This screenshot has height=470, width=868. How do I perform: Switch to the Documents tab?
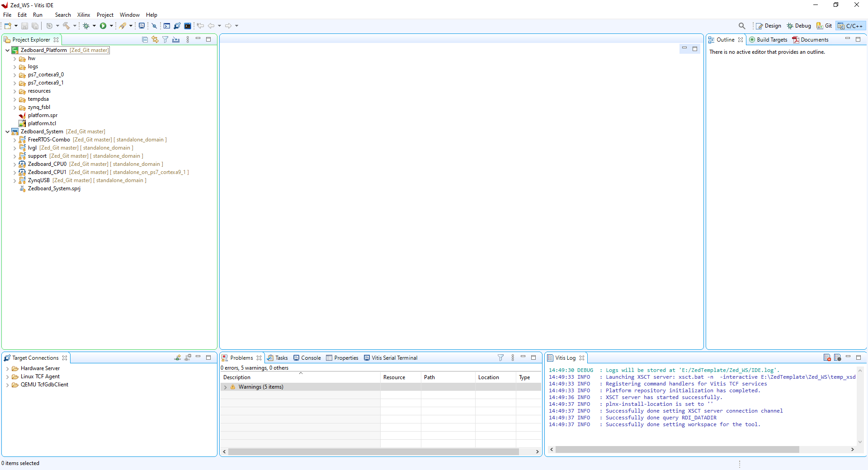point(811,40)
